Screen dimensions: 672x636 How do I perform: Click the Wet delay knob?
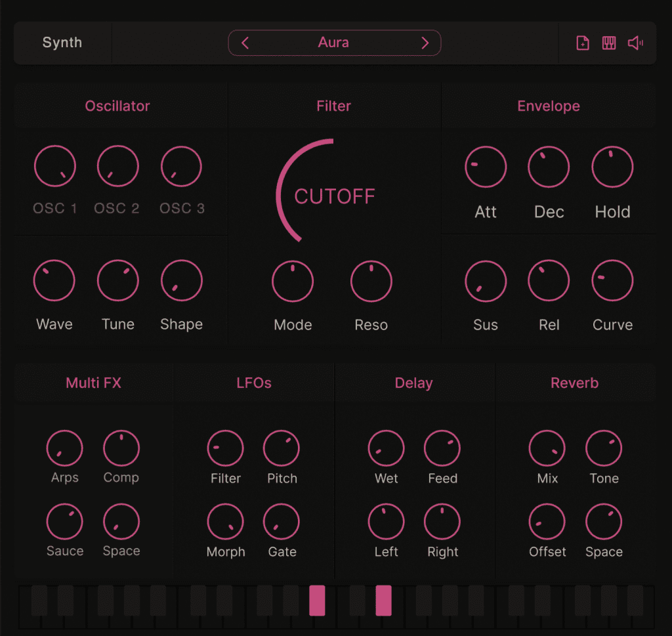[386, 448]
